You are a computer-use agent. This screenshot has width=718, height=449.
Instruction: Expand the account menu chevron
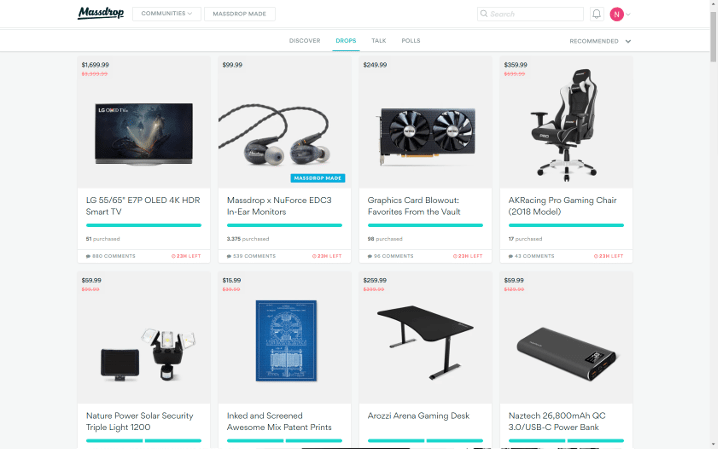click(x=628, y=14)
